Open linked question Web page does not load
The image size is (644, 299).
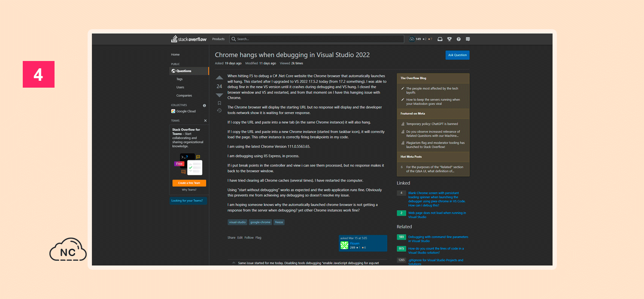point(437,215)
